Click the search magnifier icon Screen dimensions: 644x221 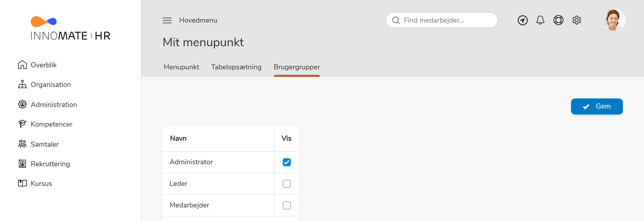(396, 20)
